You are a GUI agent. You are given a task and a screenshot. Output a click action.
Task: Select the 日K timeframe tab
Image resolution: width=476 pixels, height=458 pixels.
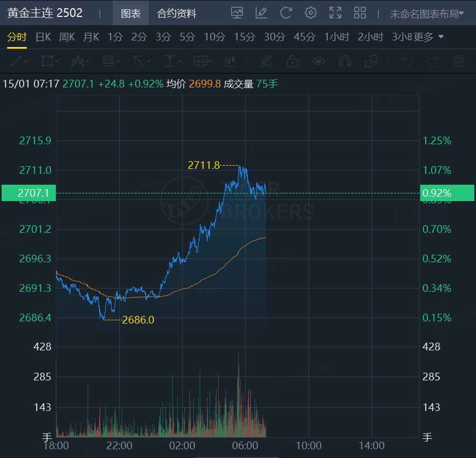pos(43,37)
